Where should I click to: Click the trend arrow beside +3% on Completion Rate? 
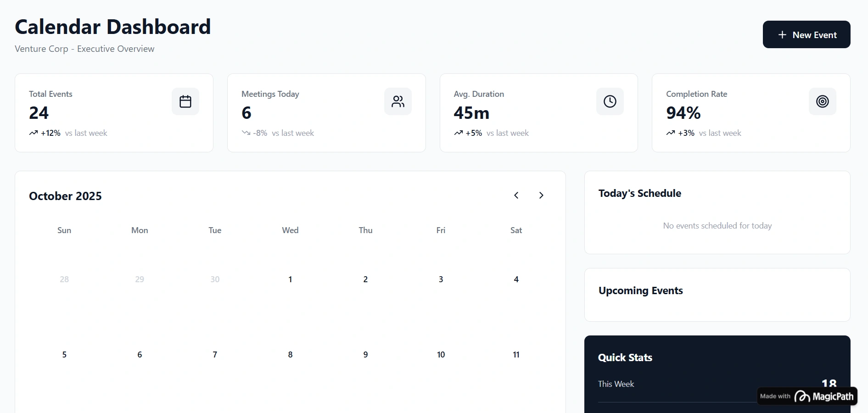[x=671, y=133]
